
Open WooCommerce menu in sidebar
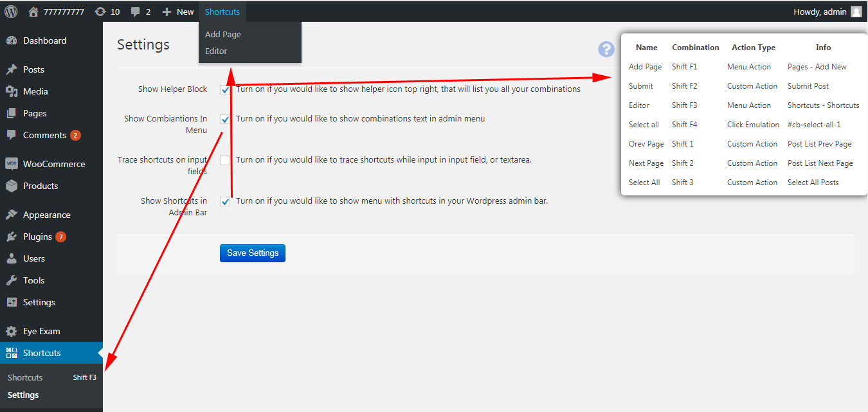click(x=54, y=164)
